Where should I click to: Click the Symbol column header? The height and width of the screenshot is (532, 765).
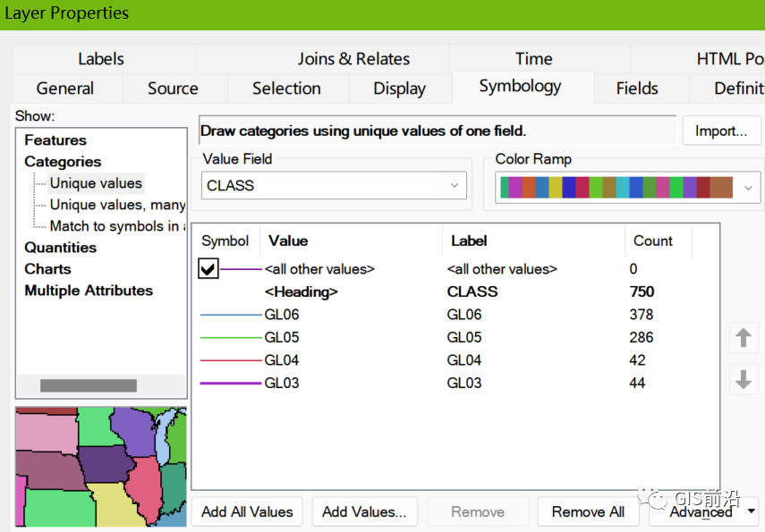225,241
